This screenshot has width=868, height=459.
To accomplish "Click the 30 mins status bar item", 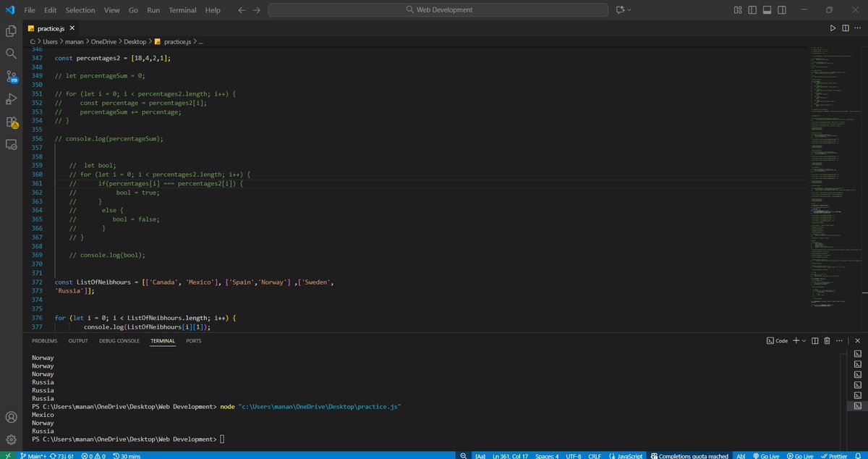I will point(127,455).
